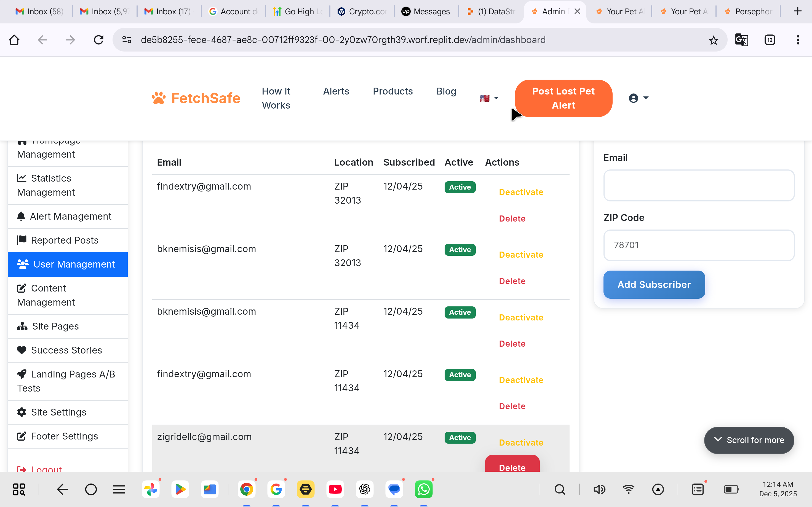Click the Add Subscriber button
Screen dimensions: 812x507
coord(654,284)
